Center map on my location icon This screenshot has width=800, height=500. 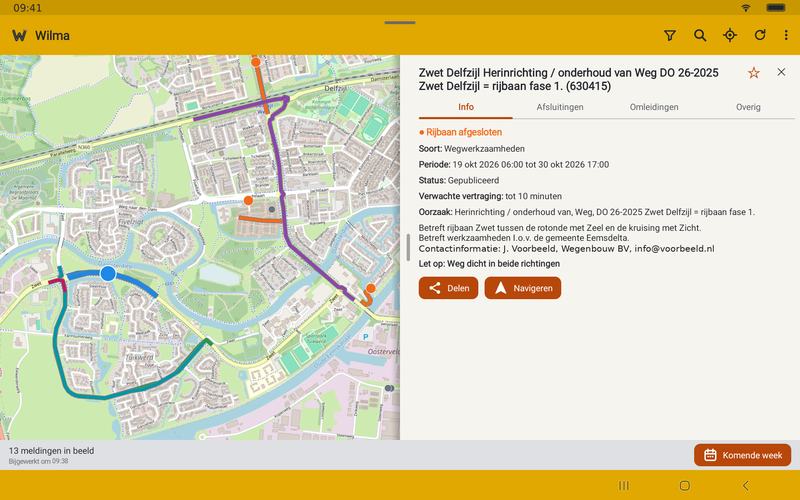click(x=730, y=35)
